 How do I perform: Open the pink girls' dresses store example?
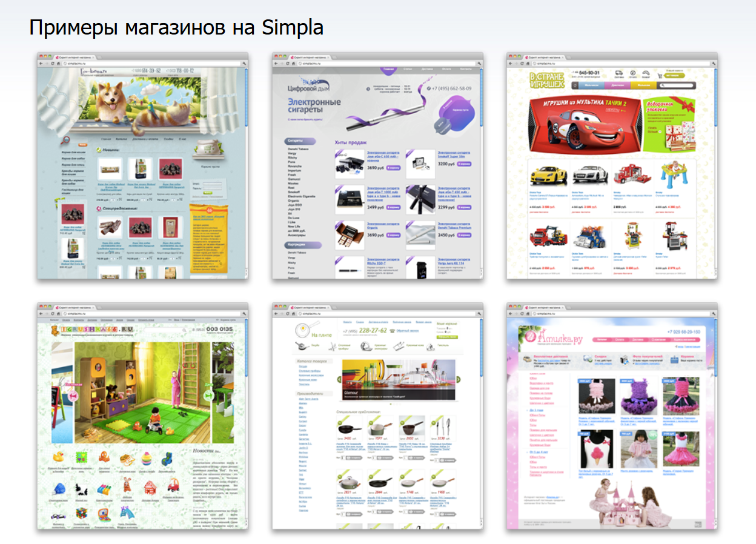[612, 416]
